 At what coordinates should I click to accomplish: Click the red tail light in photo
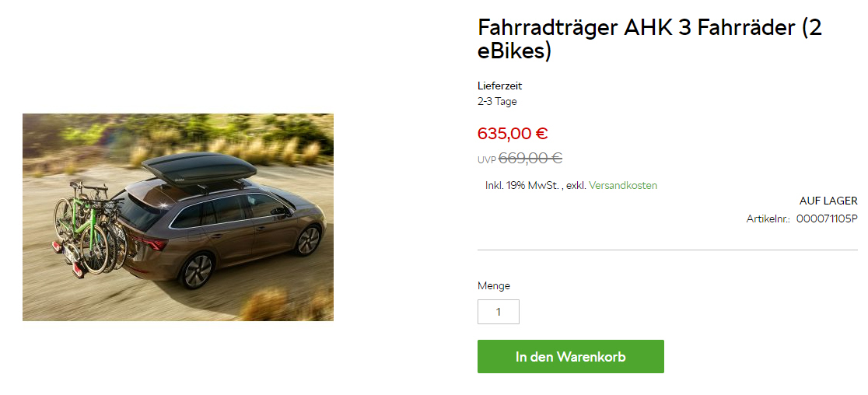[151, 243]
